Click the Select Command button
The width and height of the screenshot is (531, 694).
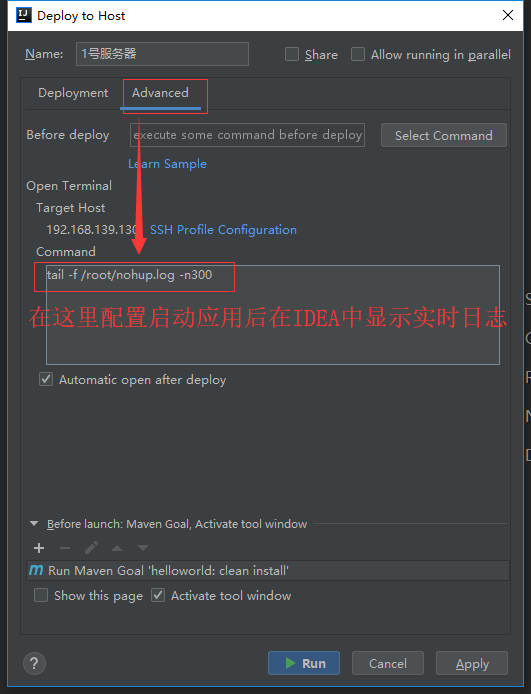[444, 135]
